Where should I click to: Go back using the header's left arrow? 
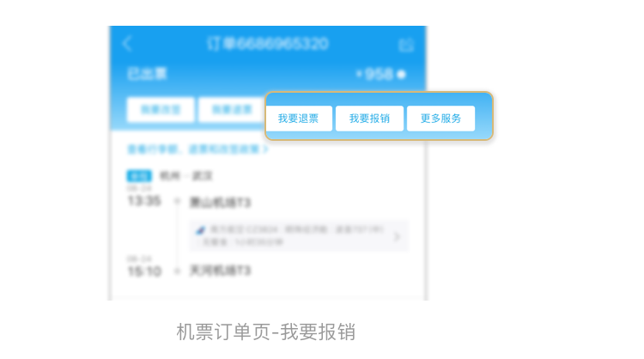[127, 44]
